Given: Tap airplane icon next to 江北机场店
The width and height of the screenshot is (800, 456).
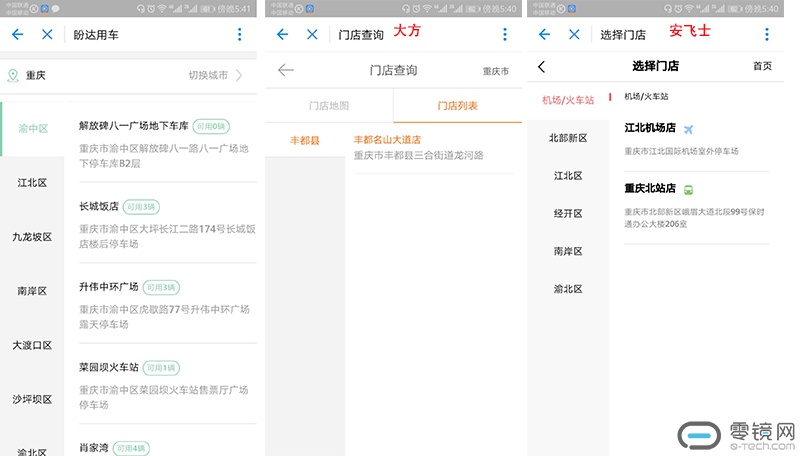Looking at the screenshot, I should [x=688, y=129].
